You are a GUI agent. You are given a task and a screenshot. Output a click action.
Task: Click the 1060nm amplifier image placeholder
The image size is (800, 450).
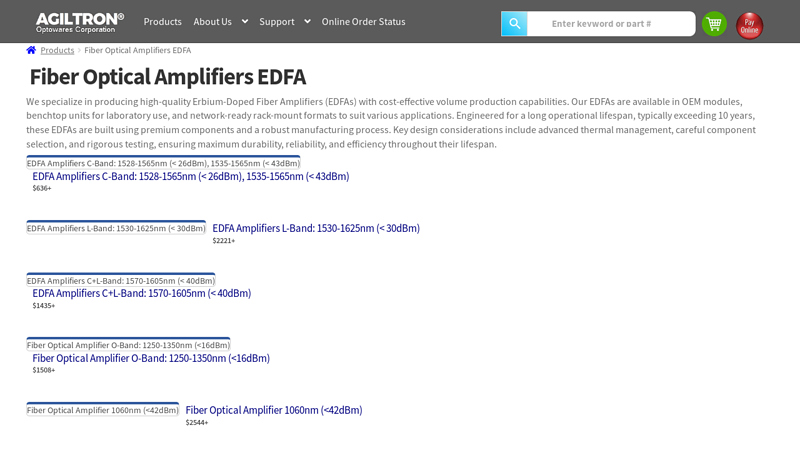pos(103,410)
